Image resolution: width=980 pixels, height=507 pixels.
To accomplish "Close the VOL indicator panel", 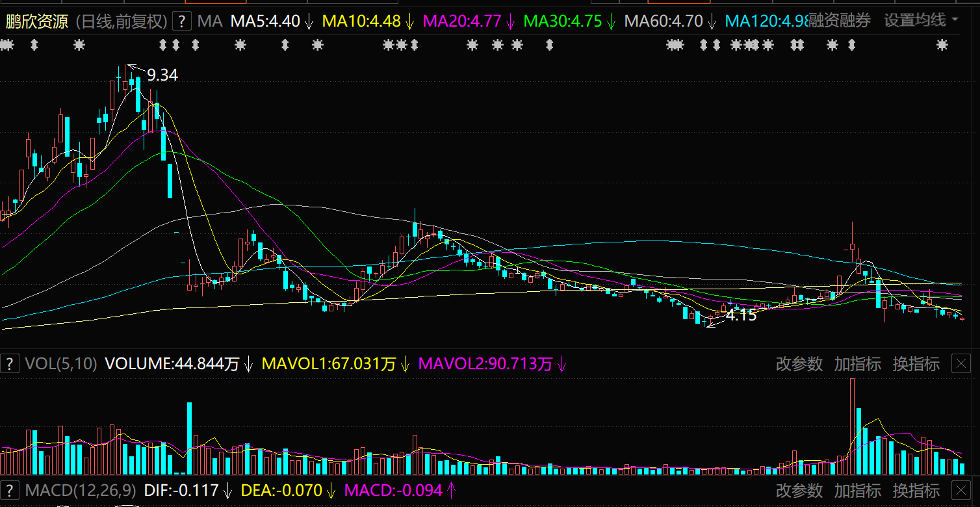I will 961,364.
